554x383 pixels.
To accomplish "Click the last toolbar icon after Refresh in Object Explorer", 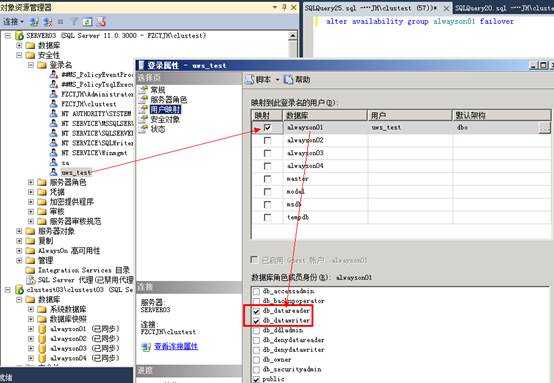I will 101,22.
